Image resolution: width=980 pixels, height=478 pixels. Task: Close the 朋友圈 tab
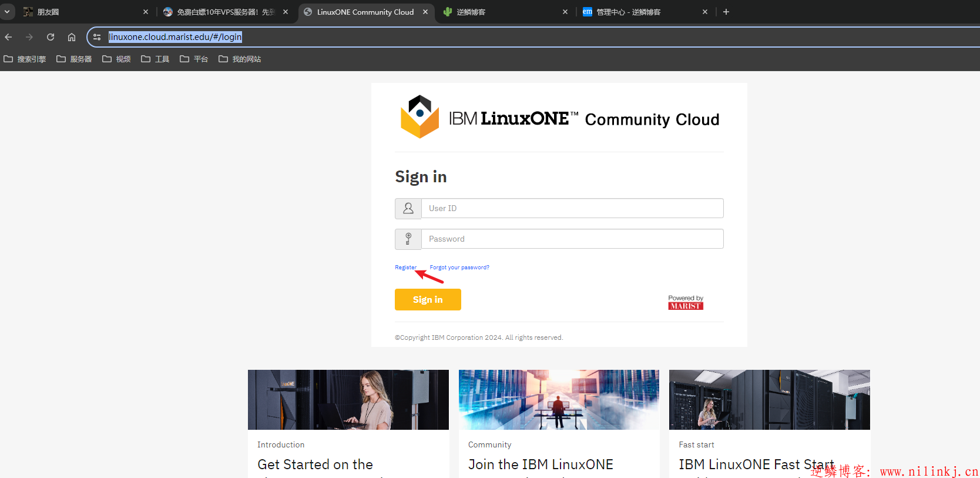click(146, 12)
